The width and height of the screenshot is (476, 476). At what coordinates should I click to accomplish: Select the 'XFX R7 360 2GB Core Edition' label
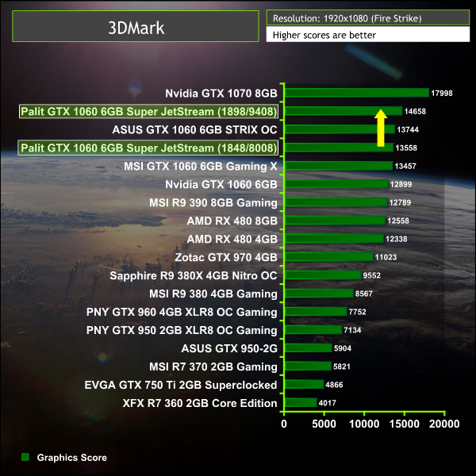(x=200, y=403)
